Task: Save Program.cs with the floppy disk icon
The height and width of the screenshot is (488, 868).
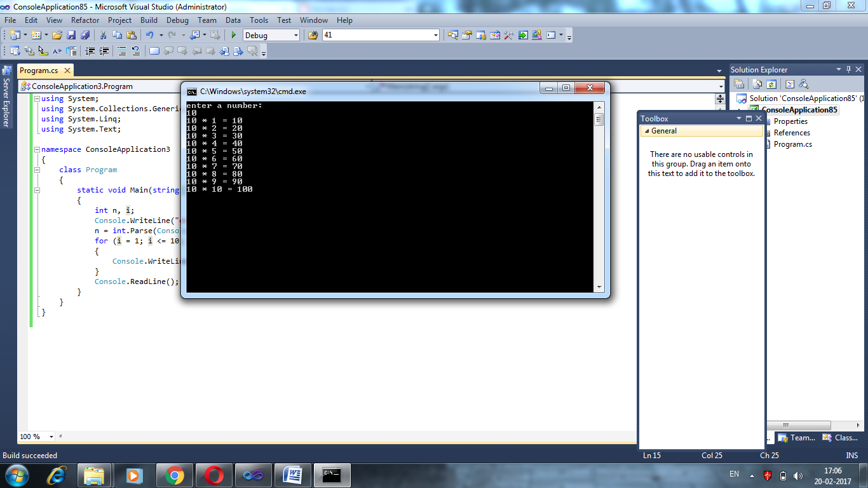Action: tap(71, 36)
